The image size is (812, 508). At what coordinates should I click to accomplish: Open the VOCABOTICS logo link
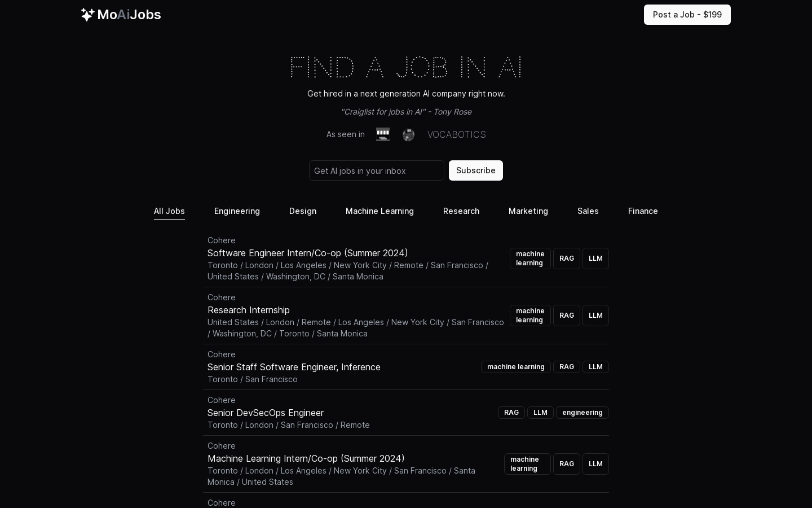click(457, 134)
